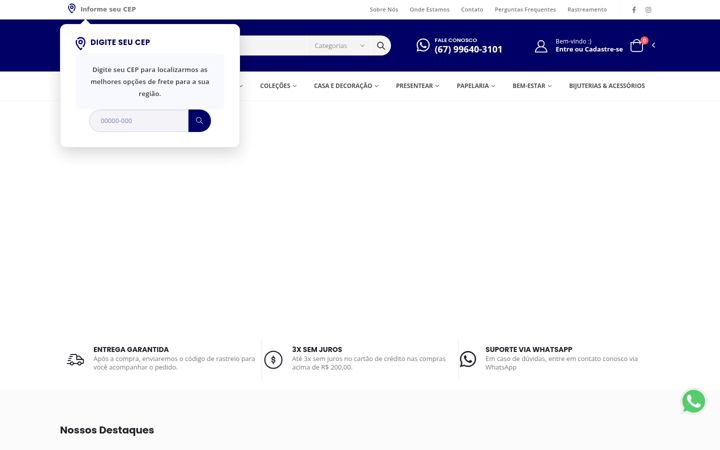Viewport: 720px width, 450px height.
Task: Open the Contato link
Action: tap(472, 10)
